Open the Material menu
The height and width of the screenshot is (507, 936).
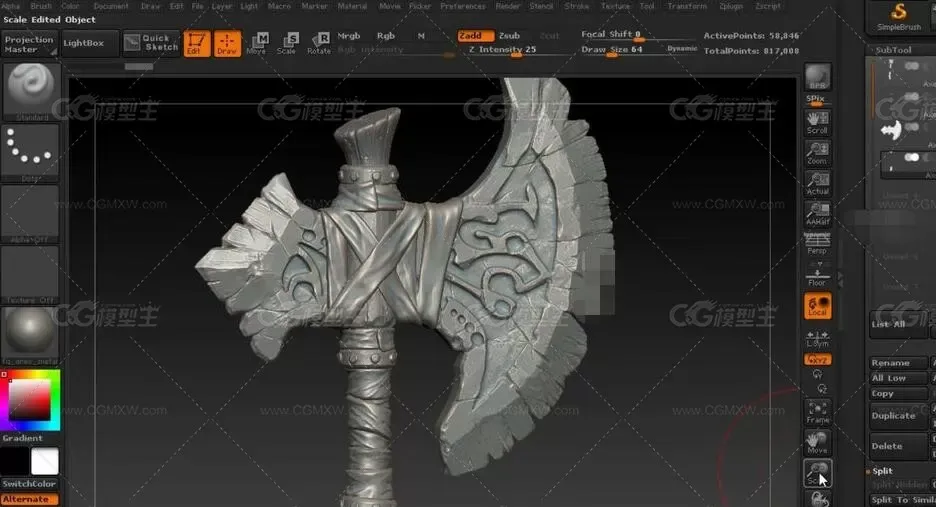352,6
